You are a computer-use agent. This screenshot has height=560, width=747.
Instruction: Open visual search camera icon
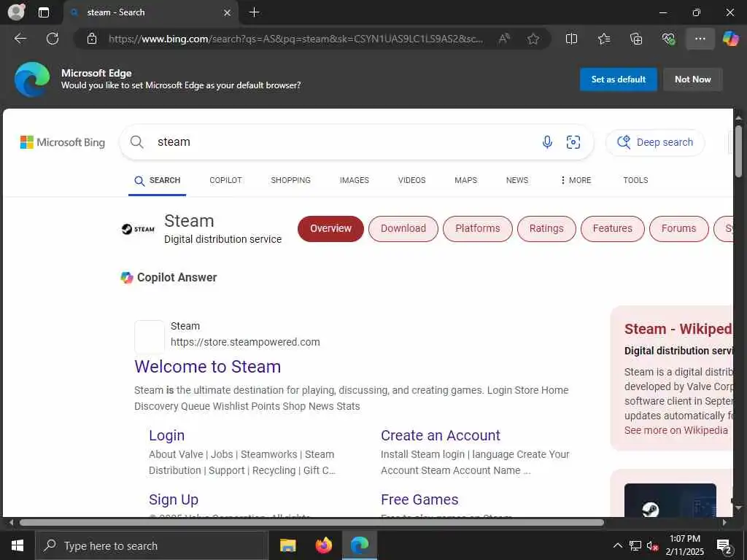pyautogui.click(x=573, y=142)
